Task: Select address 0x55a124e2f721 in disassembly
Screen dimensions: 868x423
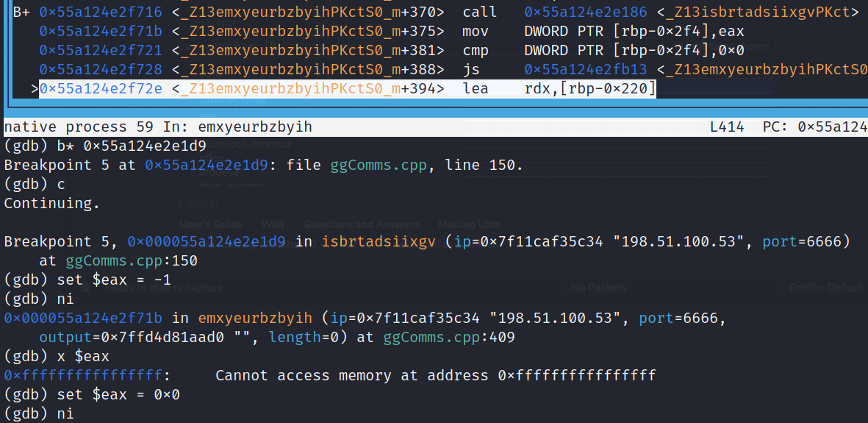Action: coord(101,51)
